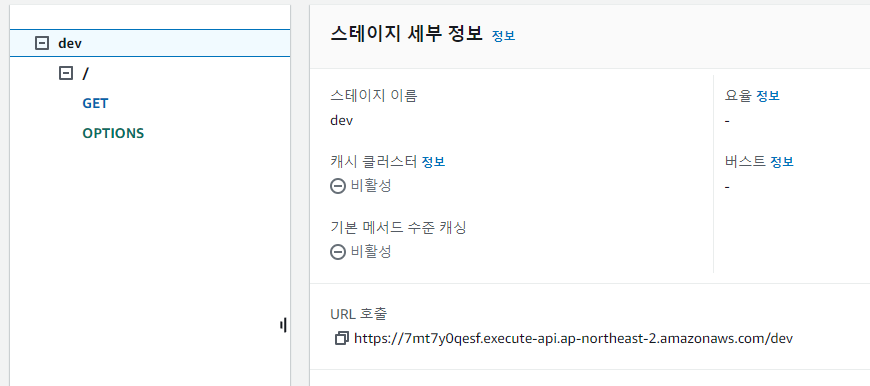This screenshot has height=386, width=870.
Task: Click the panel resize handle
Action: click(x=284, y=326)
